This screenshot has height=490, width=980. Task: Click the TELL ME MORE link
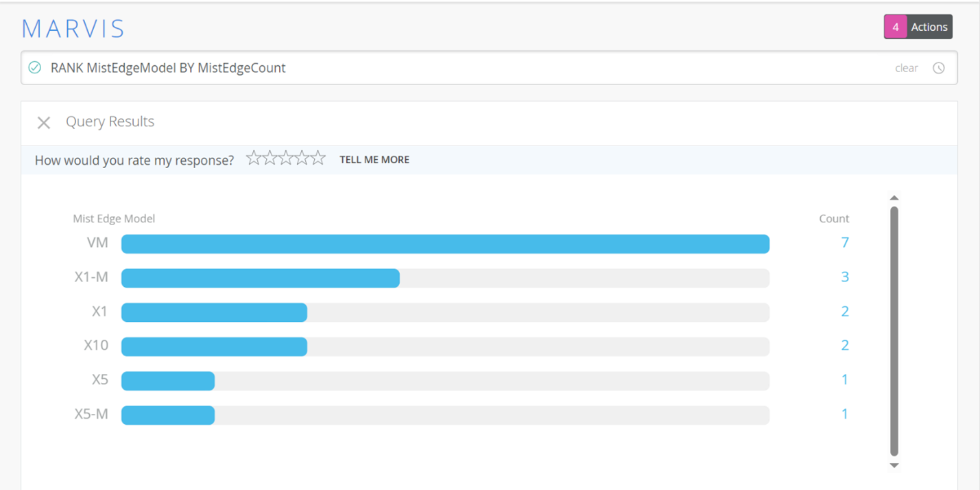click(374, 160)
